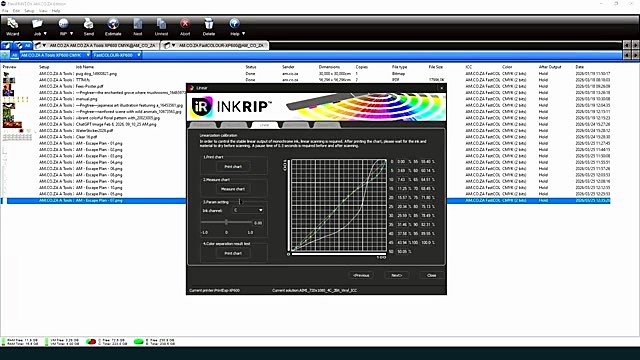640x360 pixels.
Task: Click the Close button at the dialog bottom
Action: (431, 276)
